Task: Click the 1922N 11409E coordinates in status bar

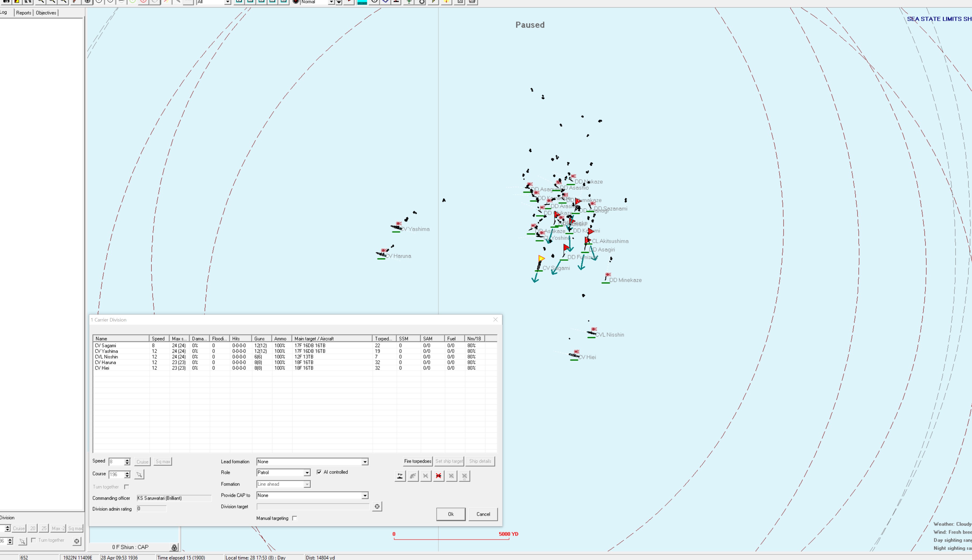Action: [78, 557]
